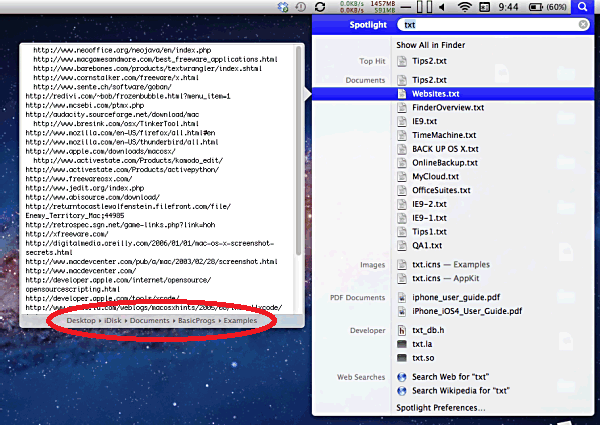Viewport: 600px width, 425px height.
Task: Click the volume speaker icon
Action: point(440,7)
